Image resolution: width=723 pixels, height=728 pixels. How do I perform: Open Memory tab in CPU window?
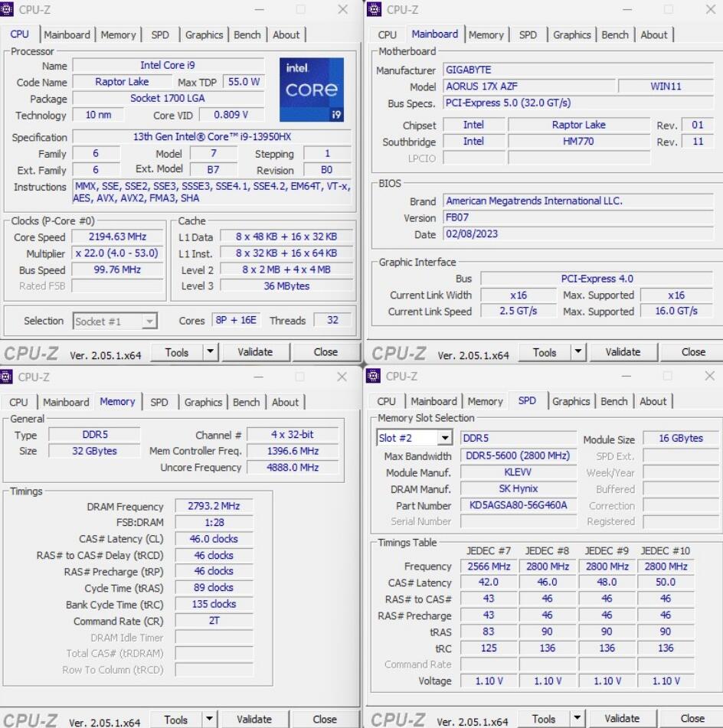(118, 34)
